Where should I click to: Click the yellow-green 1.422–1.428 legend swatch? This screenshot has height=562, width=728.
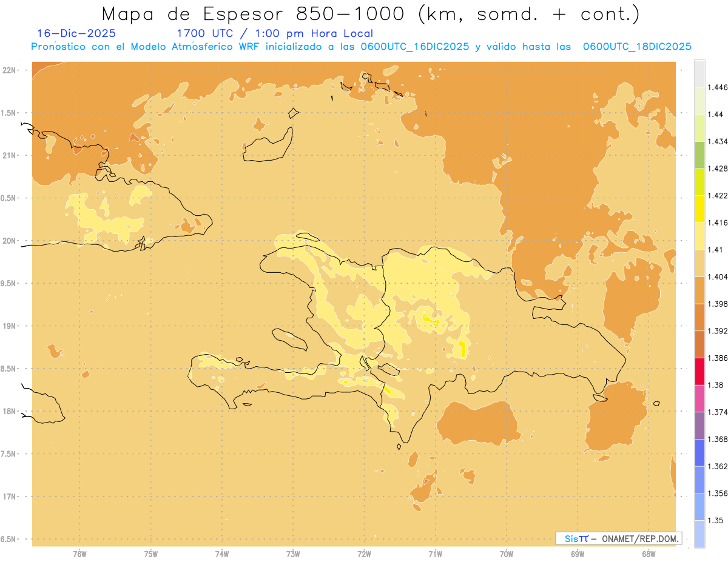coord(699,182)
